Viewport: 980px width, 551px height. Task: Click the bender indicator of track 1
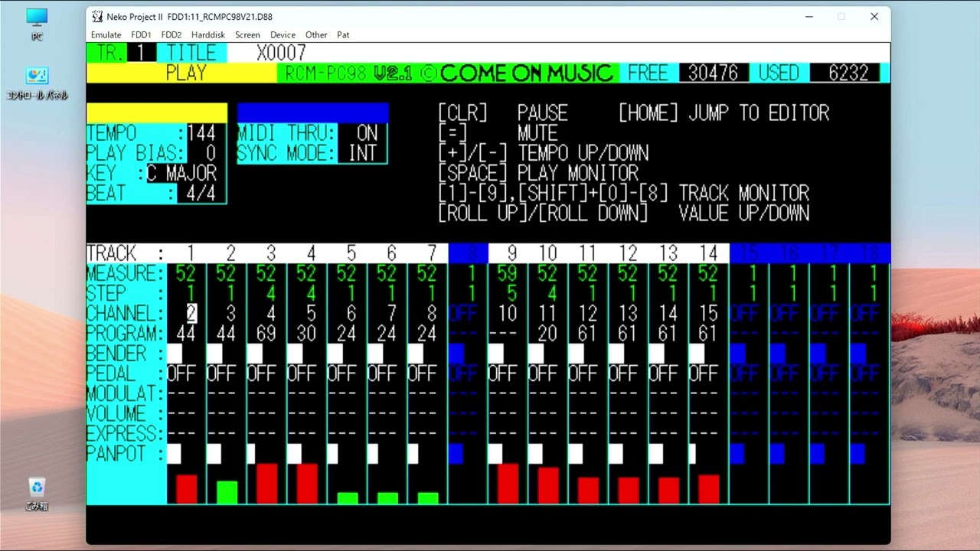tap(175, 354)
